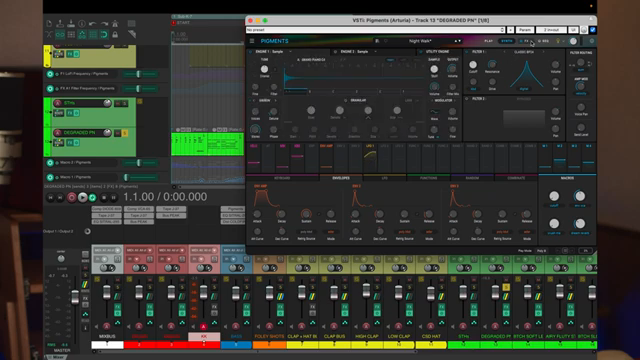This screenshot has width=640, height=360.
Task: Open the Pigments hamburger menu
Action: 252,41
